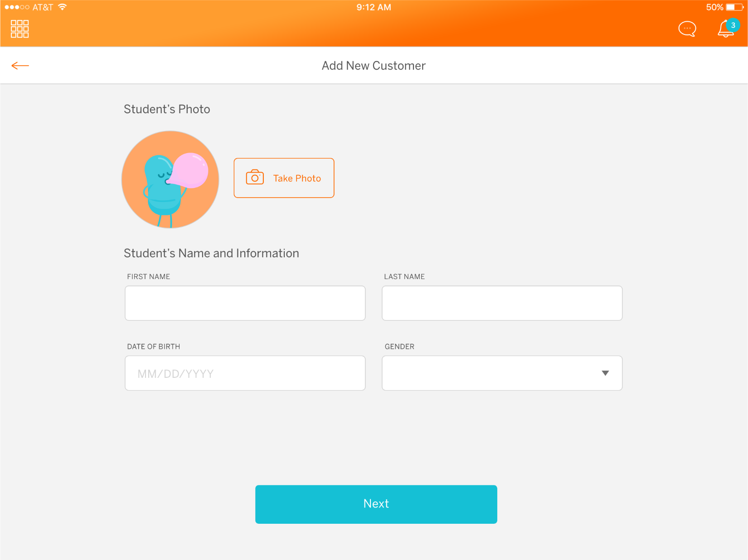Viewport: 748px width, 560px height.
Task: Open the grid menu icon
Action: coord(19,29)
